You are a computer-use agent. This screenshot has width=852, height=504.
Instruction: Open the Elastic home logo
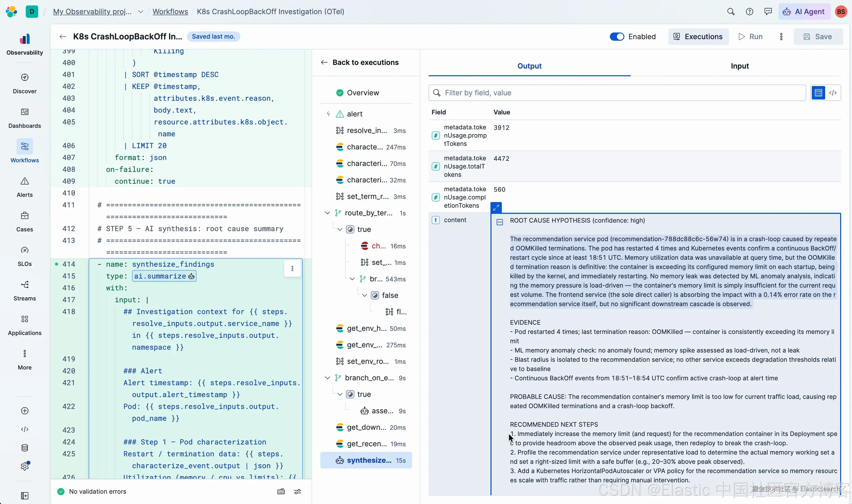coord(11,12)
